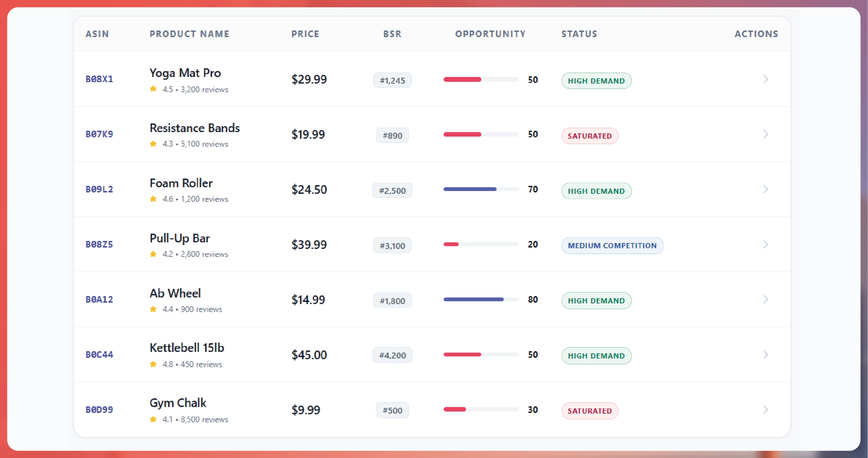The height and width of the screenshot is (458, 868).
Task: Select the OPPORTUNITY column header
Action: pyautogui.click(x=490, y=34)
